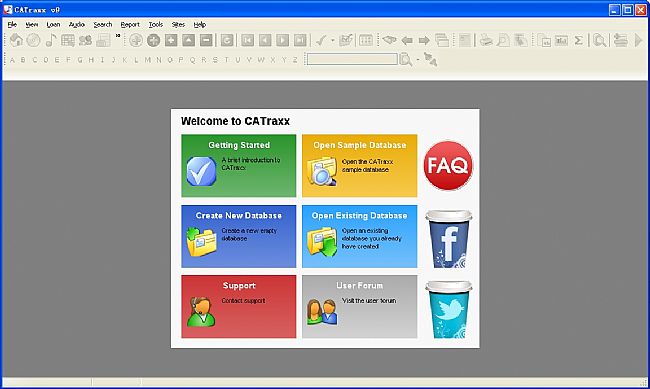Click the dark round plus toolbar icon
Screen dimensions: 650x389
(153, 40)
